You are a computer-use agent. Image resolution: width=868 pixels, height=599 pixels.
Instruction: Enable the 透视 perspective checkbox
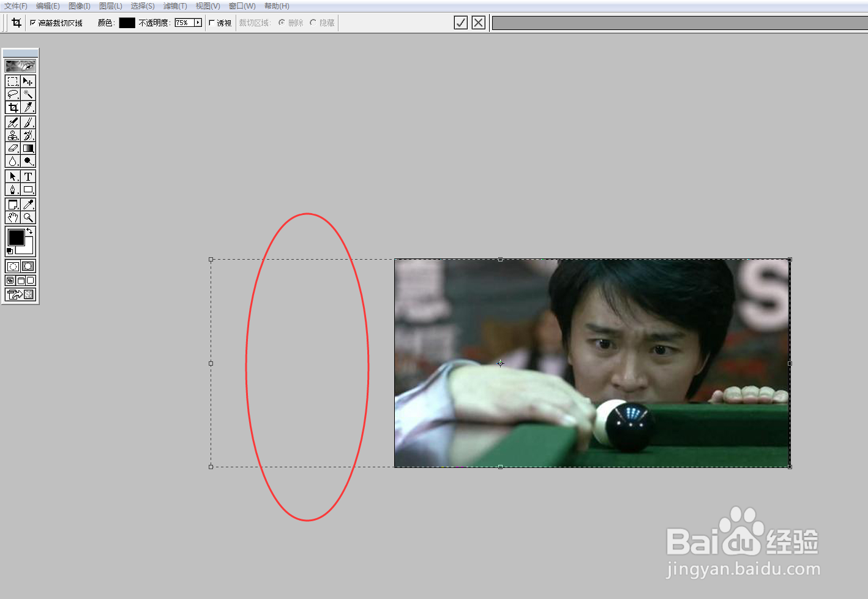[x=212, y=23]
